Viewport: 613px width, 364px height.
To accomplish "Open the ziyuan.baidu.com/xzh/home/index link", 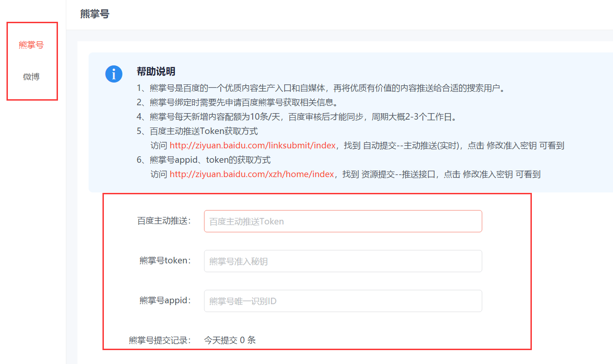I will tap(252, 174).
